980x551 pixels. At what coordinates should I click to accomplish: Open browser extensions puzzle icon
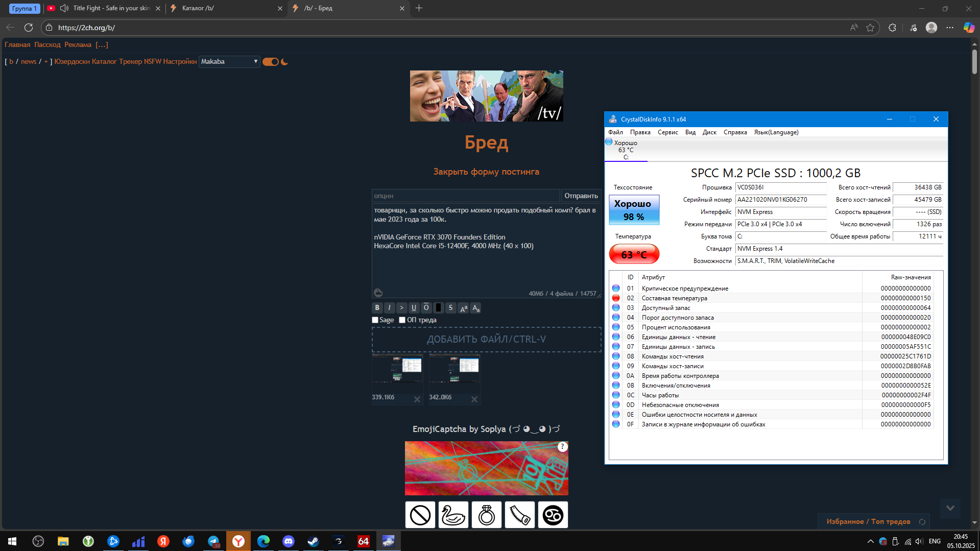click(892, 28)
